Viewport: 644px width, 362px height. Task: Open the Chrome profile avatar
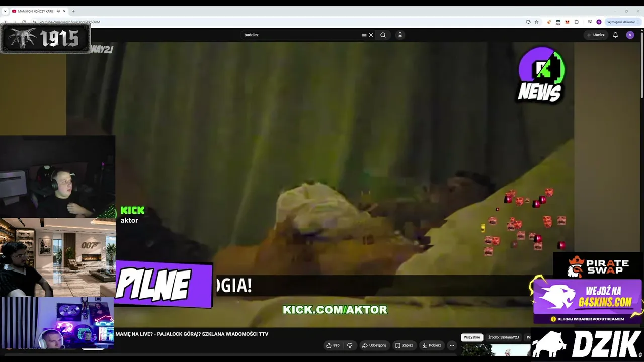[599, 22]
